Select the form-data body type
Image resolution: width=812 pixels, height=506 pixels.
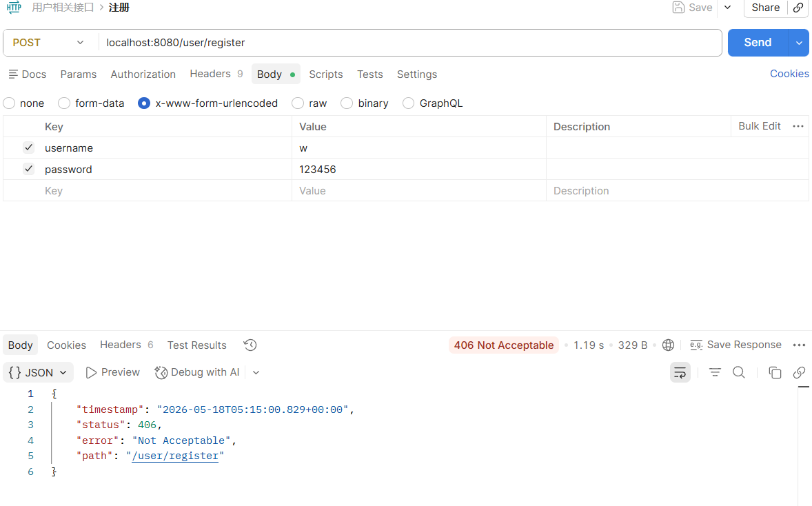(64, 103)
